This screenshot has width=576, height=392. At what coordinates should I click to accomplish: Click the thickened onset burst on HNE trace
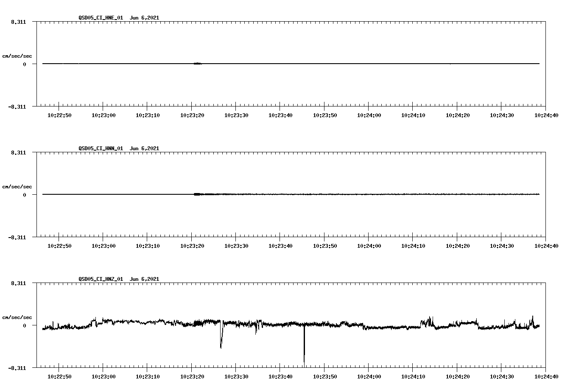pyautogui.click(x=198, y=64)
